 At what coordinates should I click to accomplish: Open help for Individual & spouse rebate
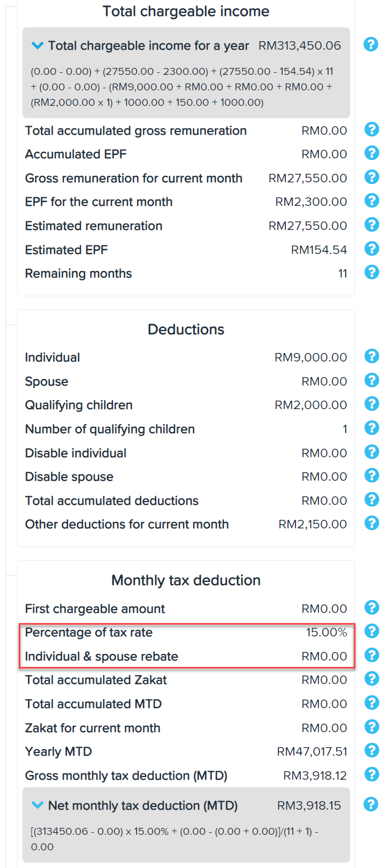[371, 655]
